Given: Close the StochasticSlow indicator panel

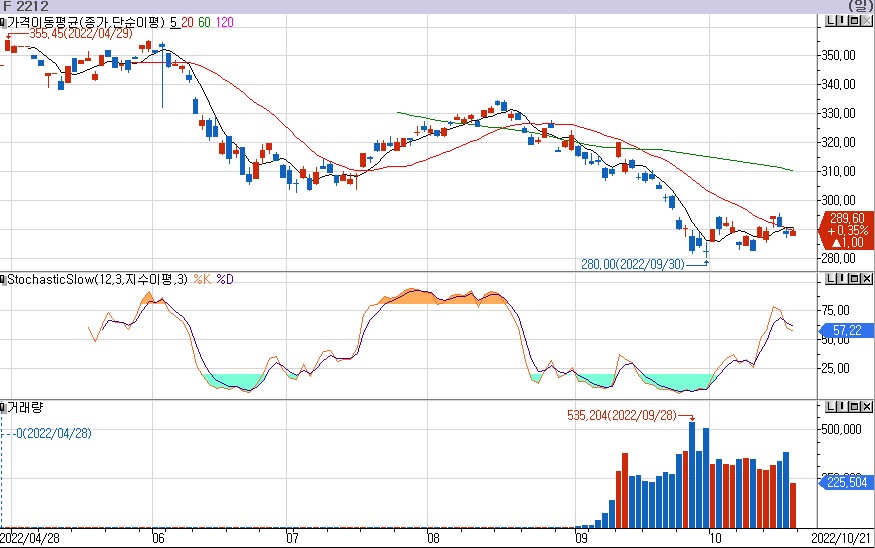Looking at the screenshot, I should (866, 278).
